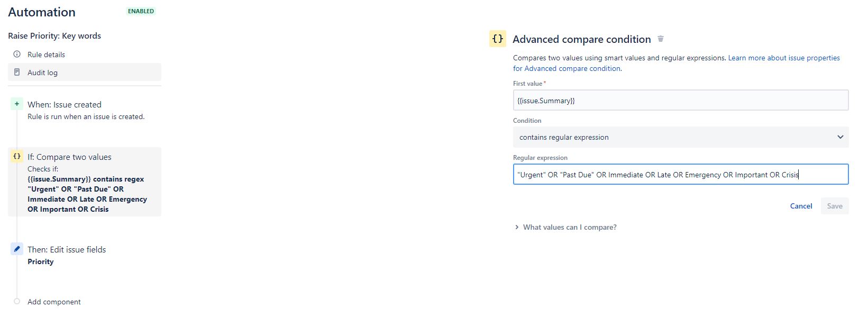Click Add component at the bottom

53,301
